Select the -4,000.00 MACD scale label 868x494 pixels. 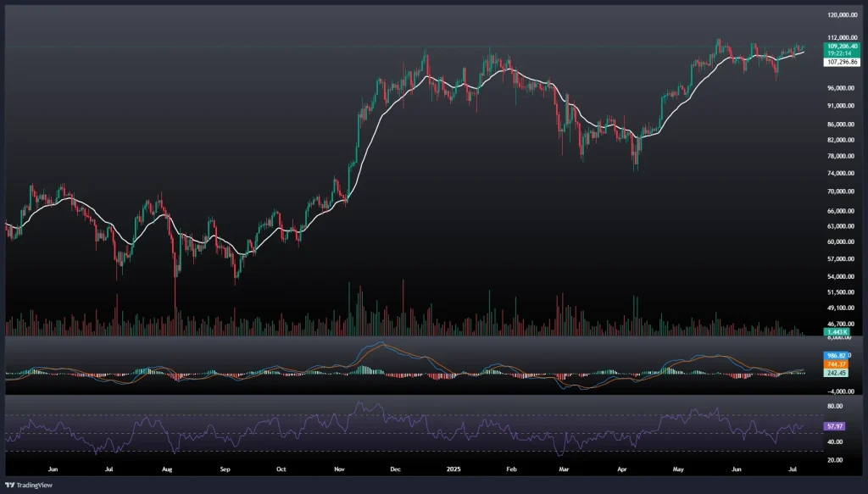tap(839, 391)
